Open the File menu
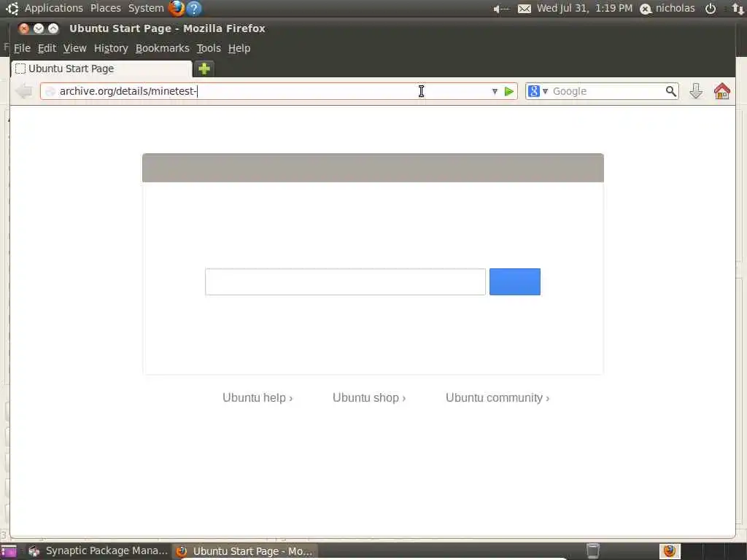This screenshot has width=747, height=560. (x=22, y=48)
